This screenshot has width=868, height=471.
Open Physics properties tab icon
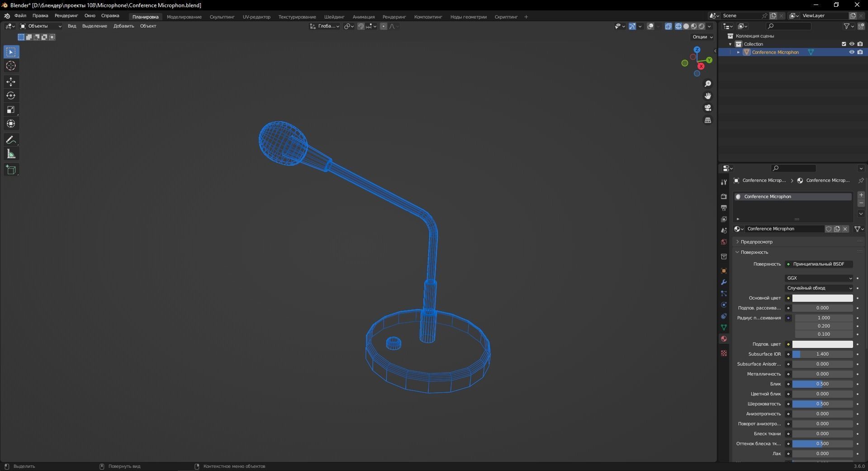[x=724, y=305]
